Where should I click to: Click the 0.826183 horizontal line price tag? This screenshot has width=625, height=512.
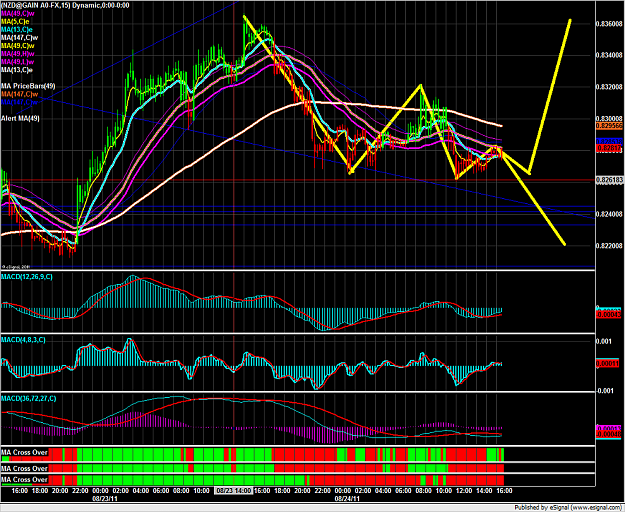point(609,180)
